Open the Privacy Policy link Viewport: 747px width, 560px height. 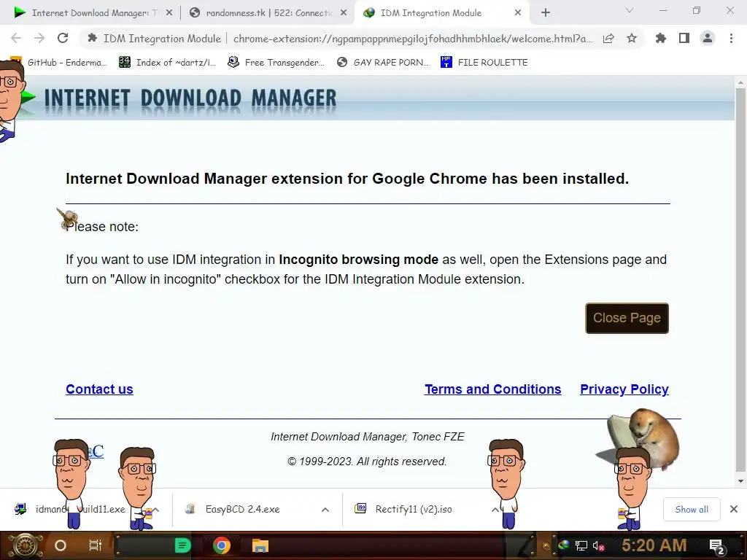coord(624,389)
